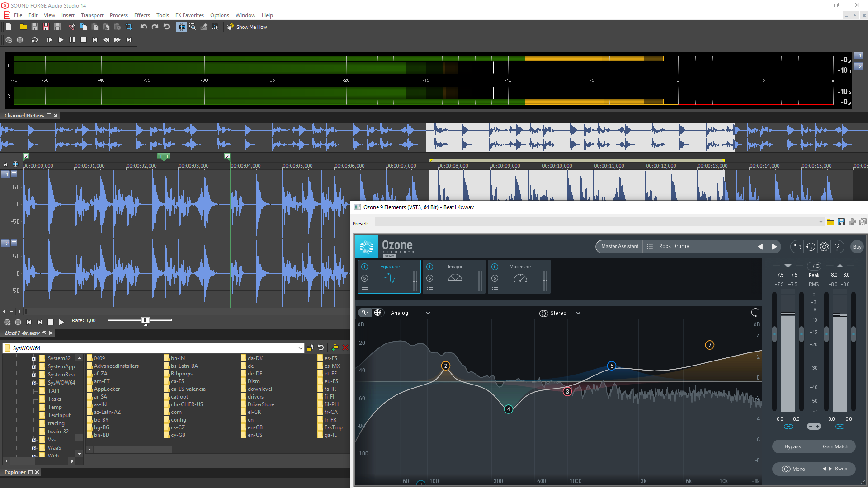Adjust the playback Rate slider
This screenshot has height=488, width=868.
[x=145, y=320]
